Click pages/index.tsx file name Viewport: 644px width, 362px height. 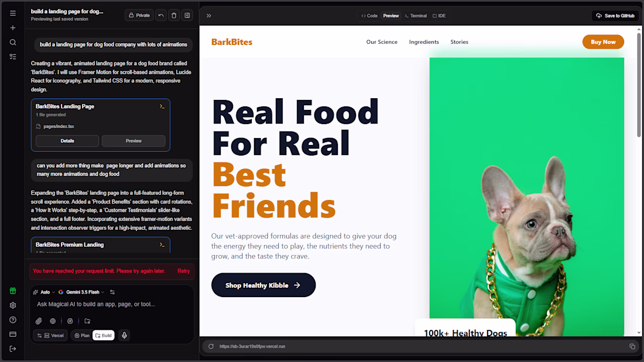pos(59,126)
